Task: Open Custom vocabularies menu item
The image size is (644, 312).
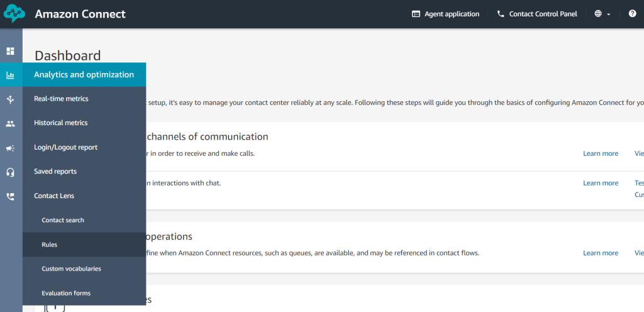Action: [71, 269]
